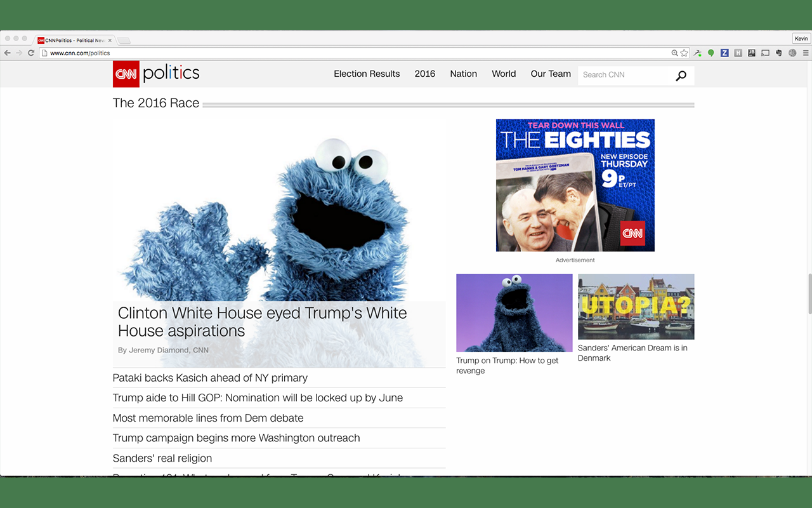Screen dimensions: 812x508
Task: Open the Election Results menu item
Action: [x=367, y=74]
